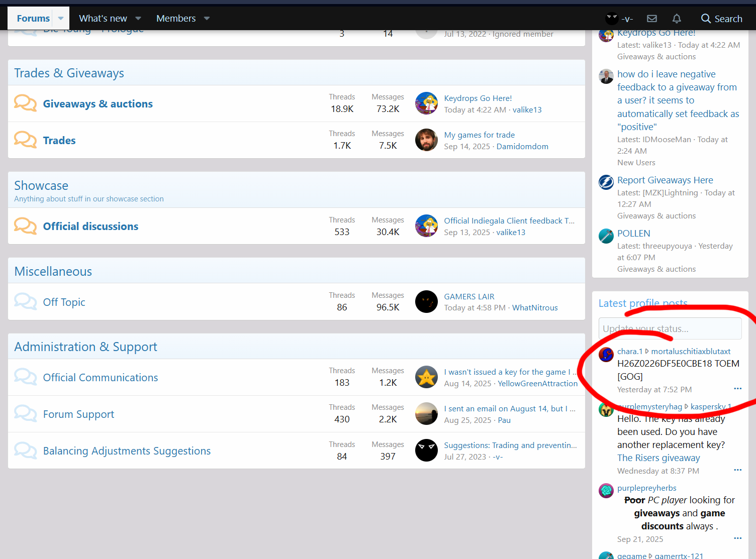This screenshot has width=756, height=559.
Task: Click the Official Communications forum icon
Action: (x=25, y=377)
